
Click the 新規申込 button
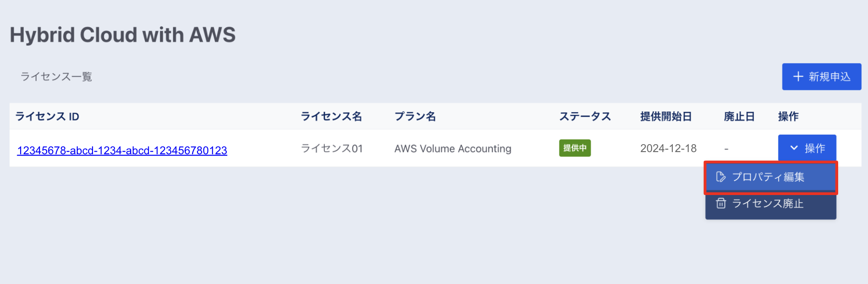821,77
